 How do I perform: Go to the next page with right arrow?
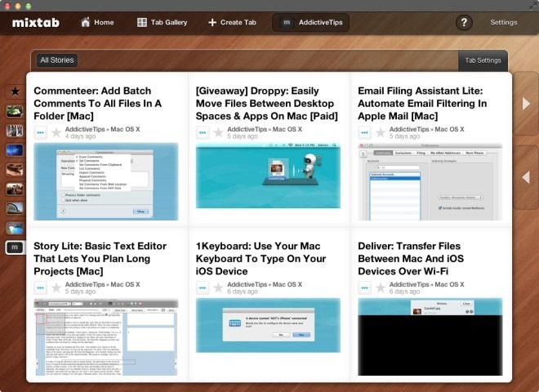(x=526, y=103)
